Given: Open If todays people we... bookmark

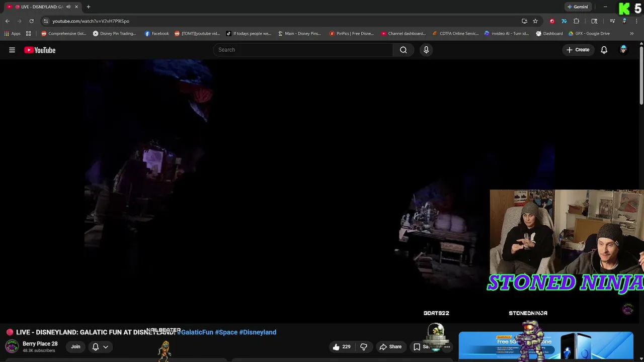Looking at the screenshot, I should (249, 34).
